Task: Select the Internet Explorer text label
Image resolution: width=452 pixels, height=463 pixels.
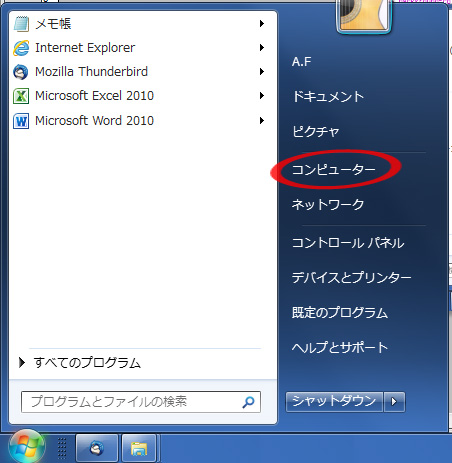Action: [85, 48]
